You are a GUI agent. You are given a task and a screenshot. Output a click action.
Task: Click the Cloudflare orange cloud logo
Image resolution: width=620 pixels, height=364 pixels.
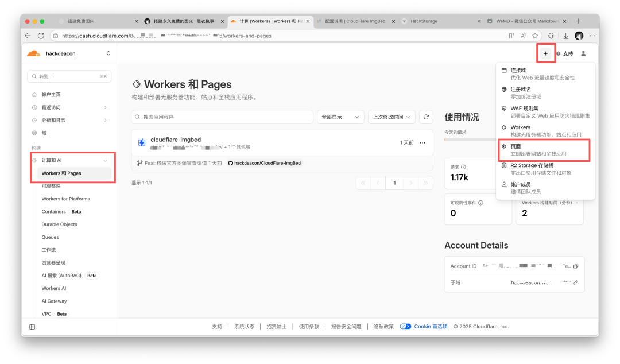click(34, 53)
